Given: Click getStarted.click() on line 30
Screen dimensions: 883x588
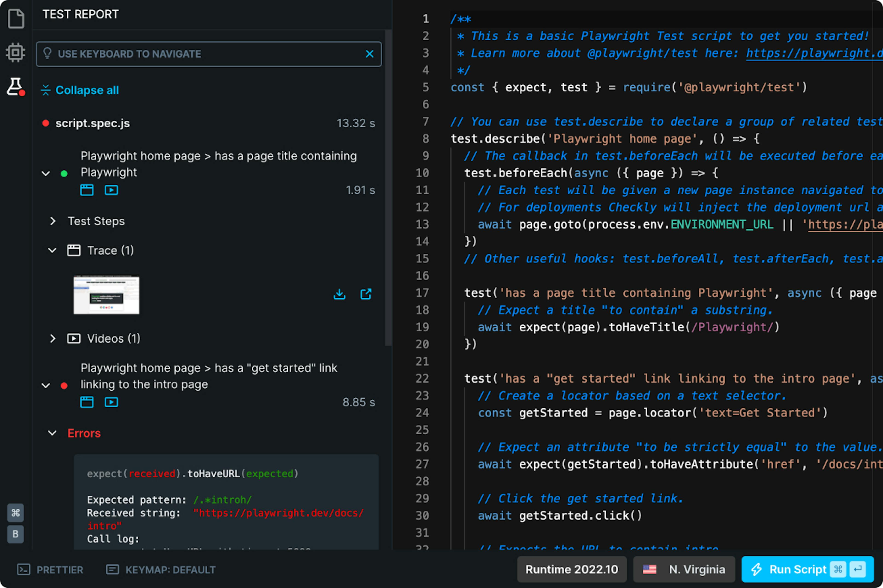Looking at the screenshot, I should tap(580, 516).
